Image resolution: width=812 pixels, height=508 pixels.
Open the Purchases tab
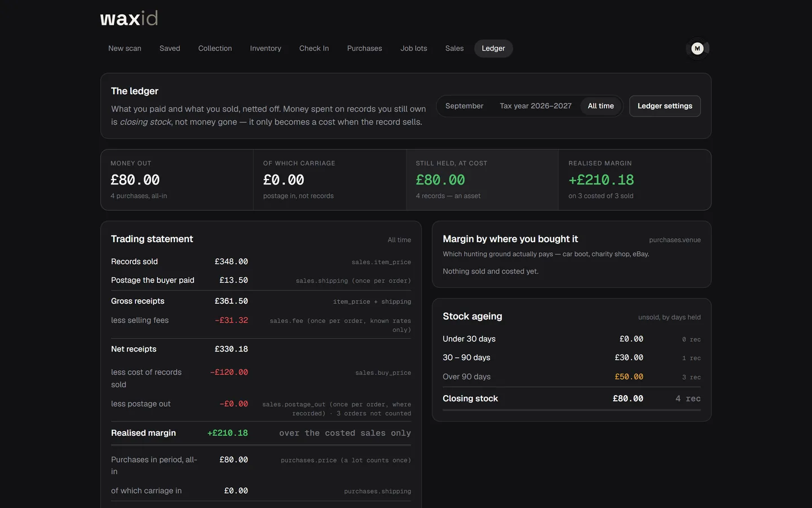click(364, 49)
